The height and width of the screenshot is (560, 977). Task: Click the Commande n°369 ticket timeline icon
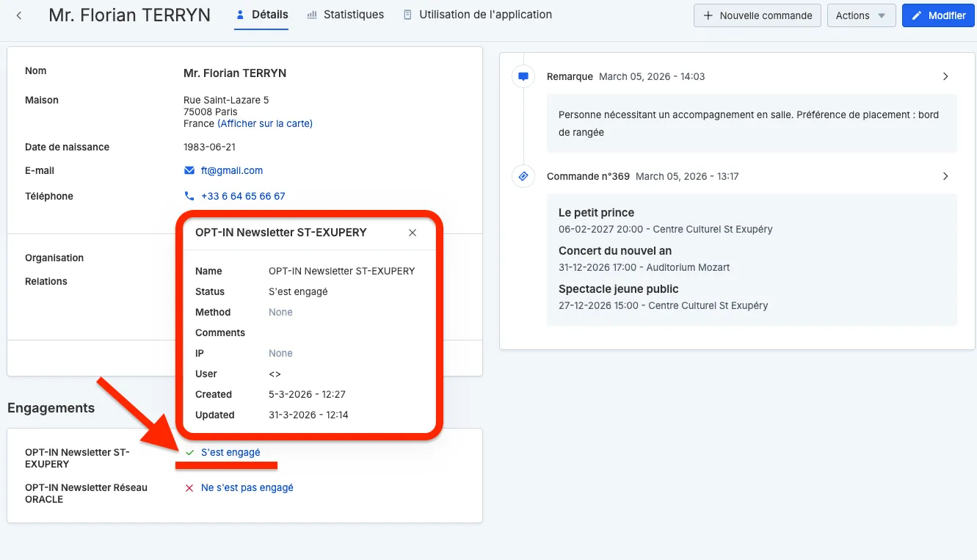pos(523,176)
